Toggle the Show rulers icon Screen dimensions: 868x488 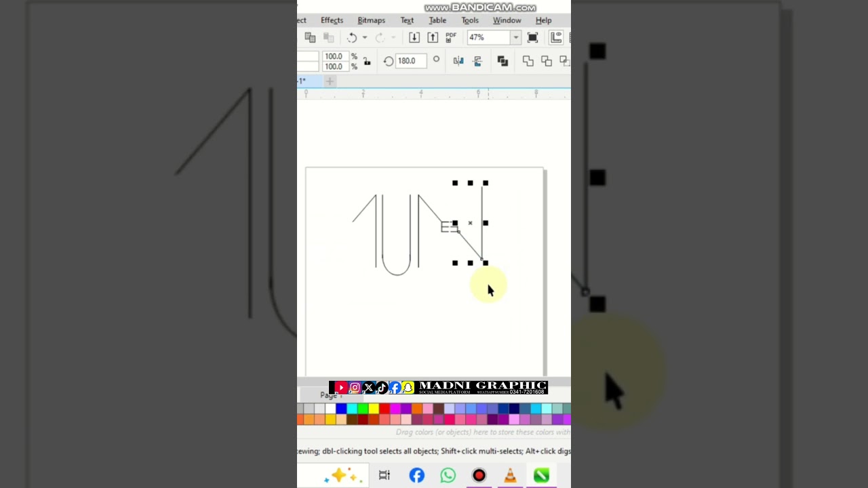(556, 38)
